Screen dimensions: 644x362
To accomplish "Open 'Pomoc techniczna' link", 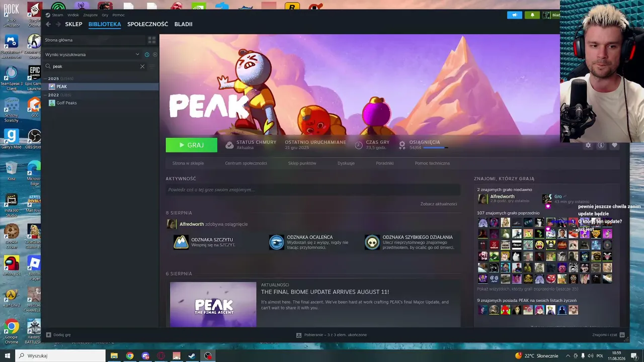I will click(x=432, y=163).
